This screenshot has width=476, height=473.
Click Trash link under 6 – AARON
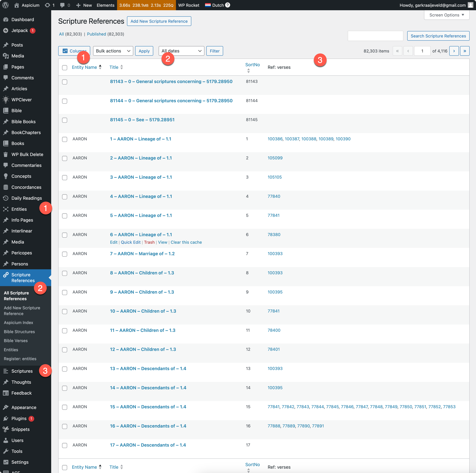pos(149,242)
